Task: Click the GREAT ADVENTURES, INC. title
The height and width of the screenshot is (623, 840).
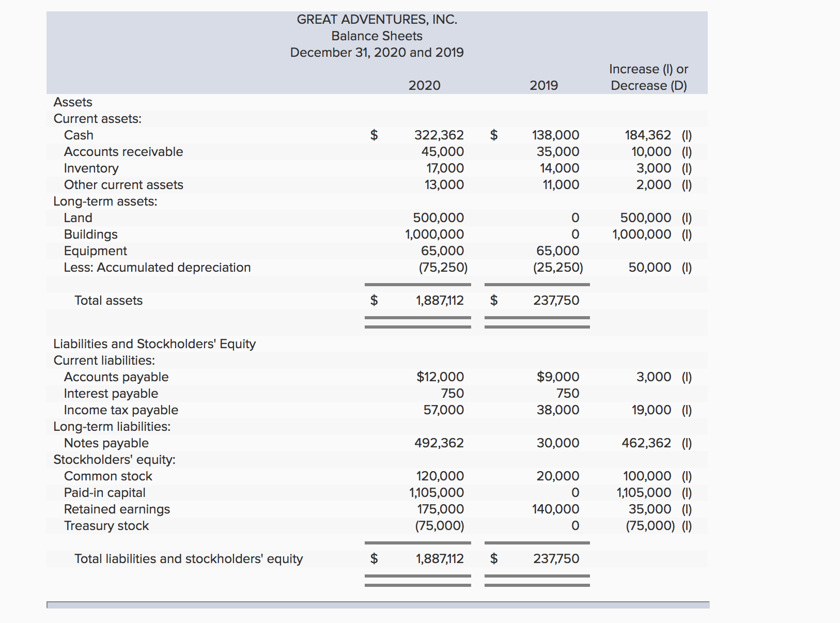Action: 377,20
